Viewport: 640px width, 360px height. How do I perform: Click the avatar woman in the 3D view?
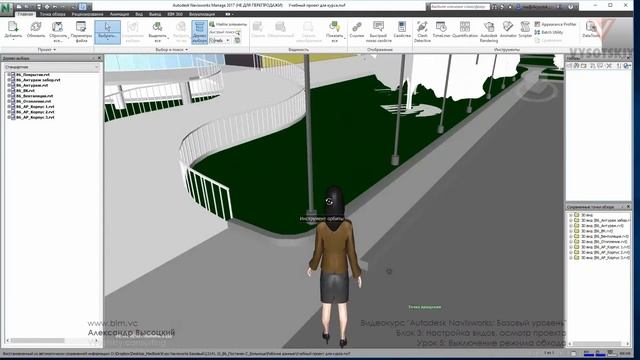(x=335, y=267)
